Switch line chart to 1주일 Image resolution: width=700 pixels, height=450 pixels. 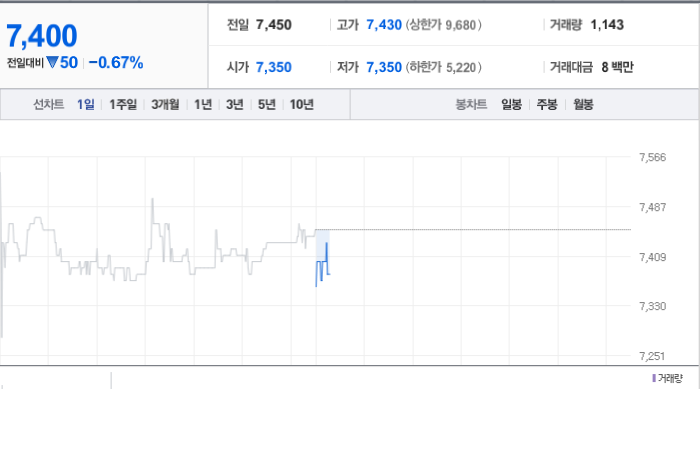123,104
